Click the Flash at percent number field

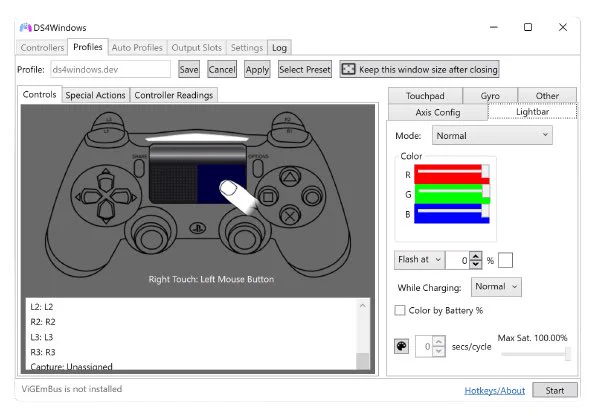[x=458, y=260]
